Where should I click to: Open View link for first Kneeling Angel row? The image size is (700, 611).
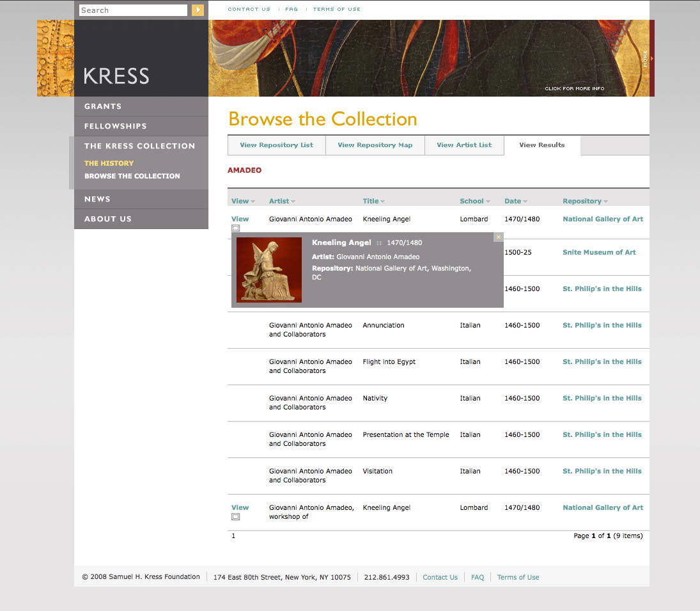click(240, 219)
